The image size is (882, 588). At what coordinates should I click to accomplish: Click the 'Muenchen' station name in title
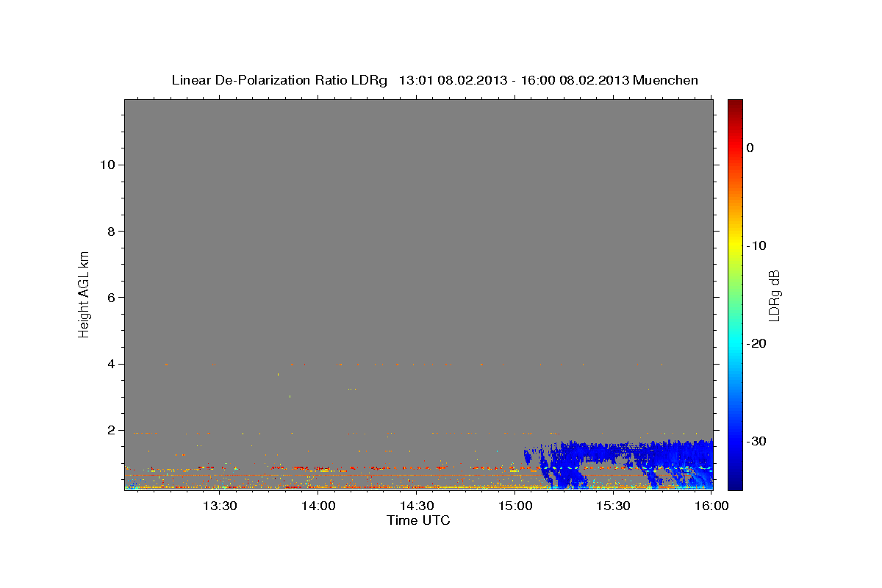tap(666, 80)
